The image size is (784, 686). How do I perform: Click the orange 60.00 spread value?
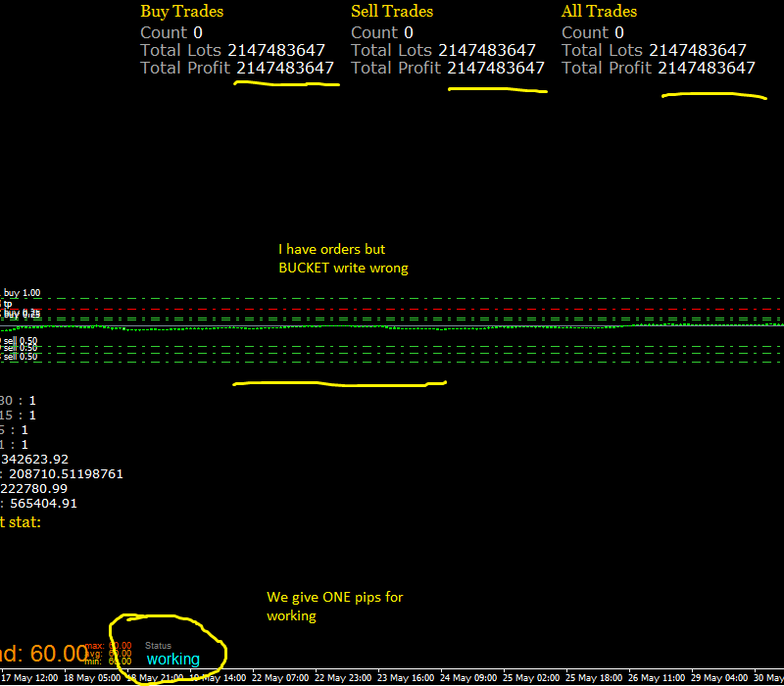[59, 654]
